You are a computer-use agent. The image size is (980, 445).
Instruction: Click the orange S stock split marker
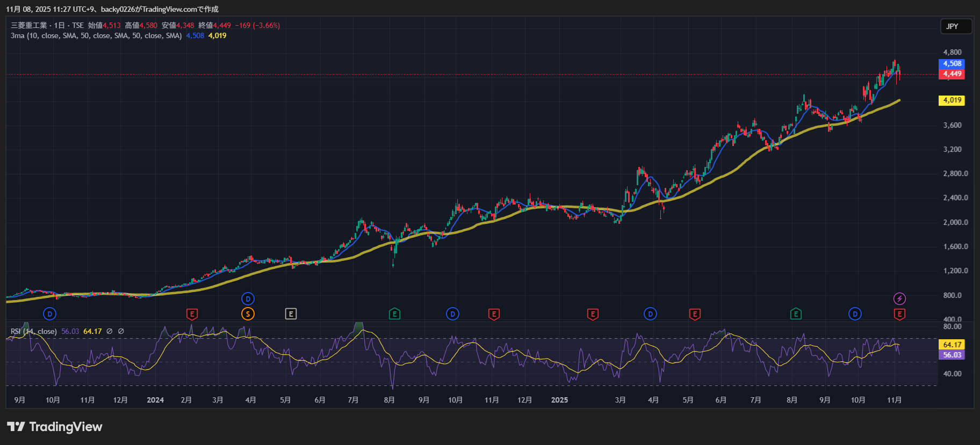(248, 314)
